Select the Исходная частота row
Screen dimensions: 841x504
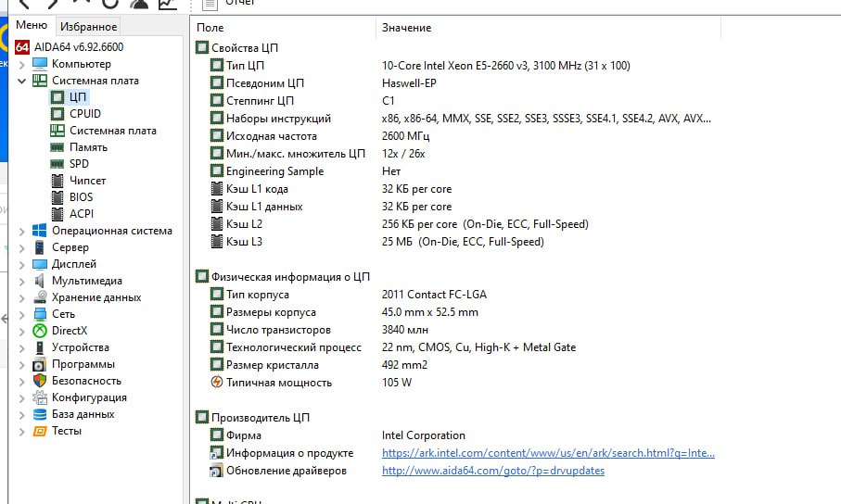click(272, 136)
